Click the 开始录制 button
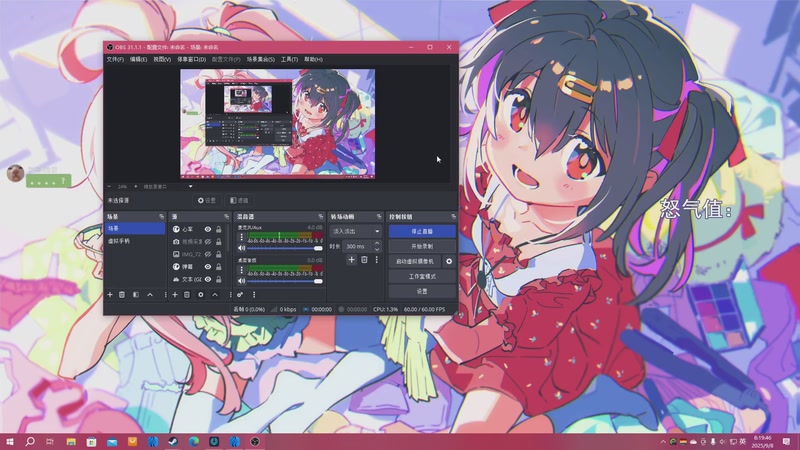The image size is (800, 450). click(x=422, y=246)
